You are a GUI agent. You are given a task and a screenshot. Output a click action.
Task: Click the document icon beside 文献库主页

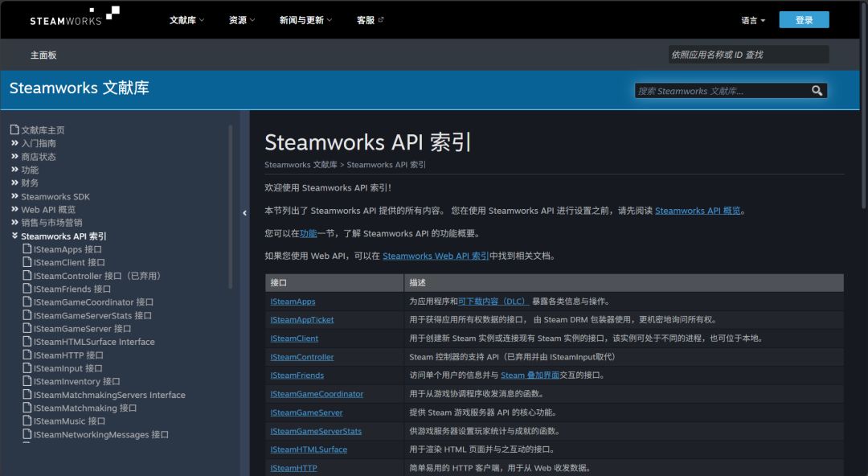pyautogui.click(x=15, y=129)
